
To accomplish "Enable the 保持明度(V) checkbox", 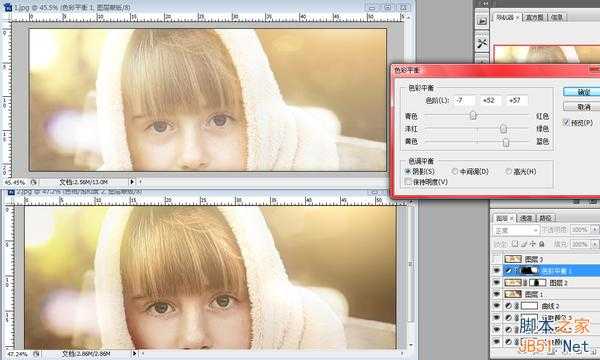I will [408, 182].
